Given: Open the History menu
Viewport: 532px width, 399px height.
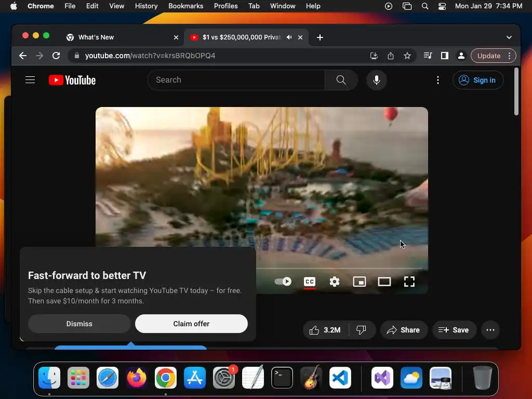Looking at the screenshot, I should [146, 6].
